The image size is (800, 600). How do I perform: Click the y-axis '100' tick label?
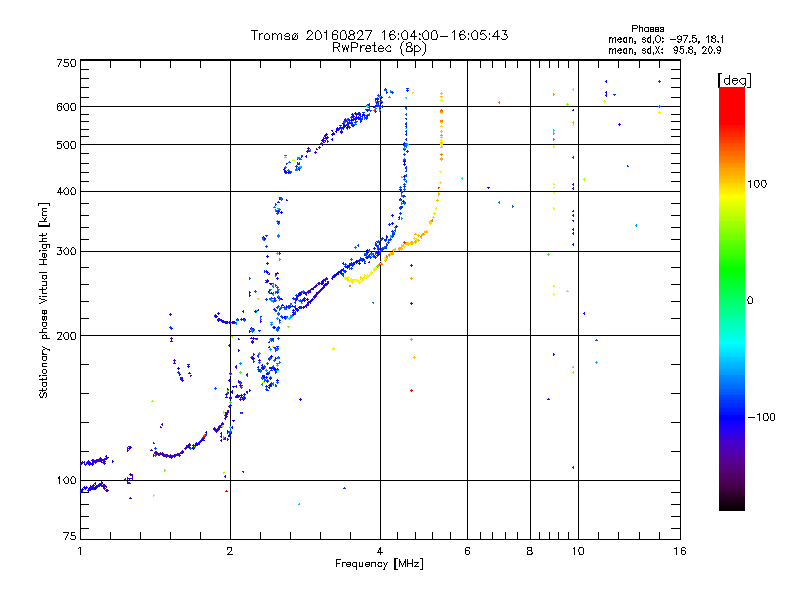[x=66, y=480]
